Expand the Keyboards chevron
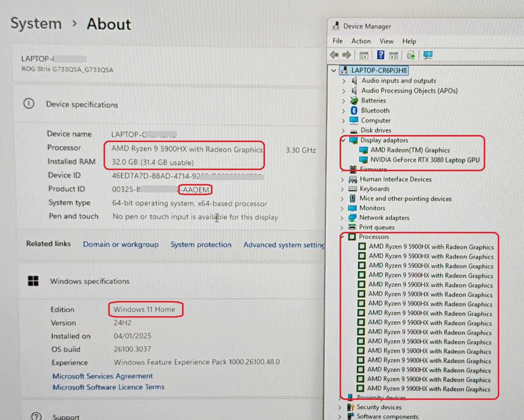This screenshot has width=524, height=420. point(342,189)
